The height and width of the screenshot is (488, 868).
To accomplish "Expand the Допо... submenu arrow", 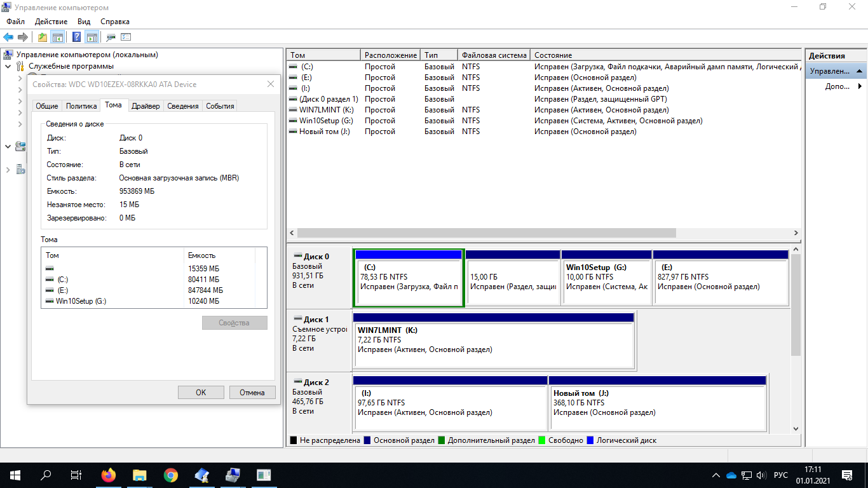I will 860,86.
